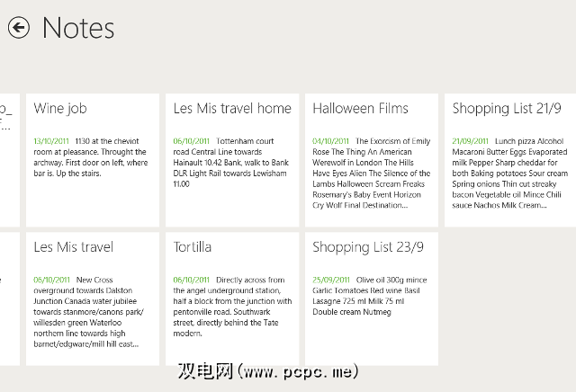Open the Shopping List 23/9 note

tap(369, 246)
